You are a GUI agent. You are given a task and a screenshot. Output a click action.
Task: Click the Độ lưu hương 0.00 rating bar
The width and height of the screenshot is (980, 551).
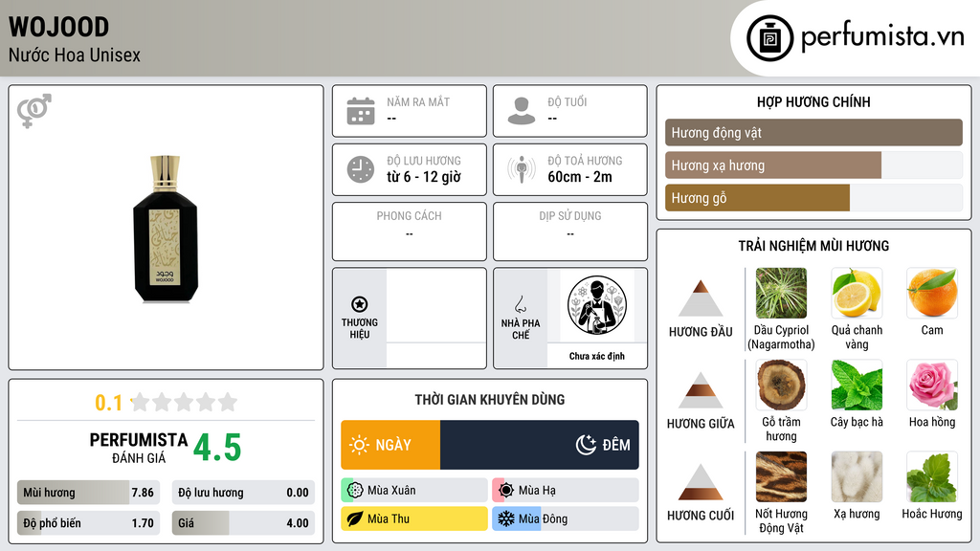(243, 493)
